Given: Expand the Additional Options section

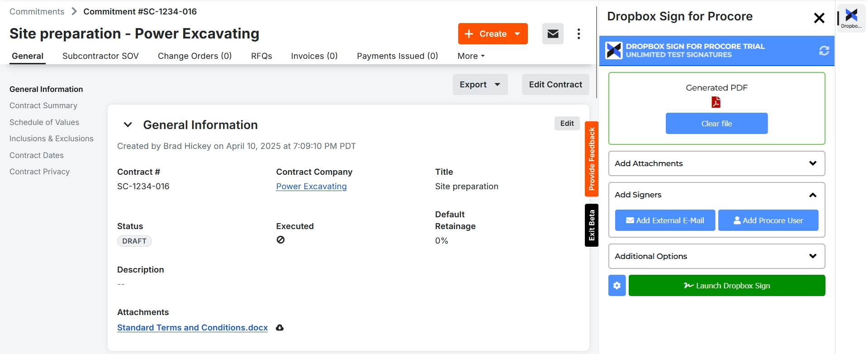Looking at the screenshot, I should [716, 256].
